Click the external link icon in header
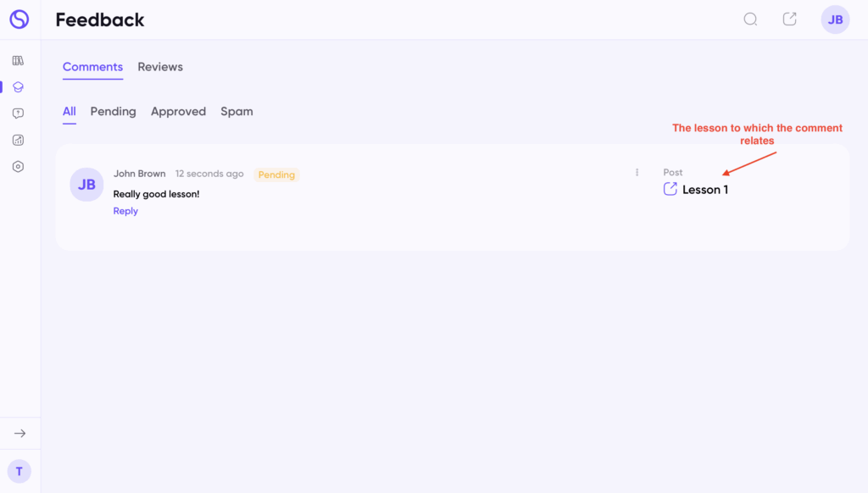Viewport: 868px width, 493px height. [x=789, y=19]
